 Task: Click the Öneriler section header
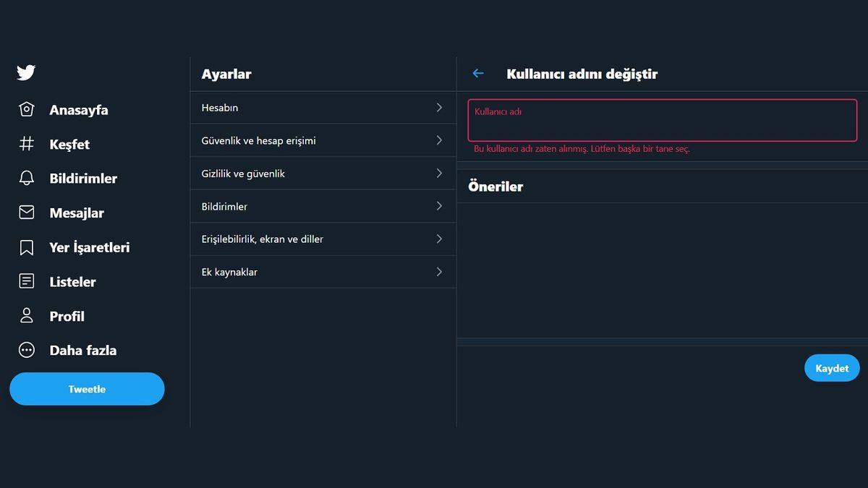pyautogui.click(x=496, y=186)
